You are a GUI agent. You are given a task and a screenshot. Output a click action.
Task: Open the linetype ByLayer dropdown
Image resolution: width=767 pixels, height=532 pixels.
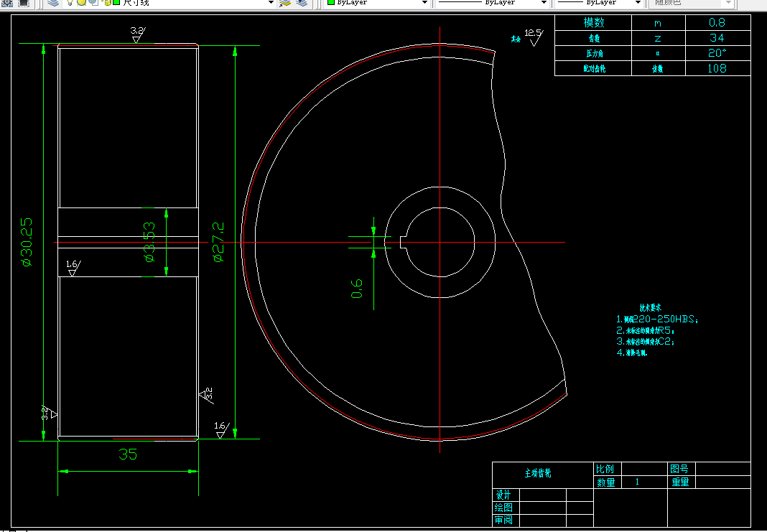(544, 2)
